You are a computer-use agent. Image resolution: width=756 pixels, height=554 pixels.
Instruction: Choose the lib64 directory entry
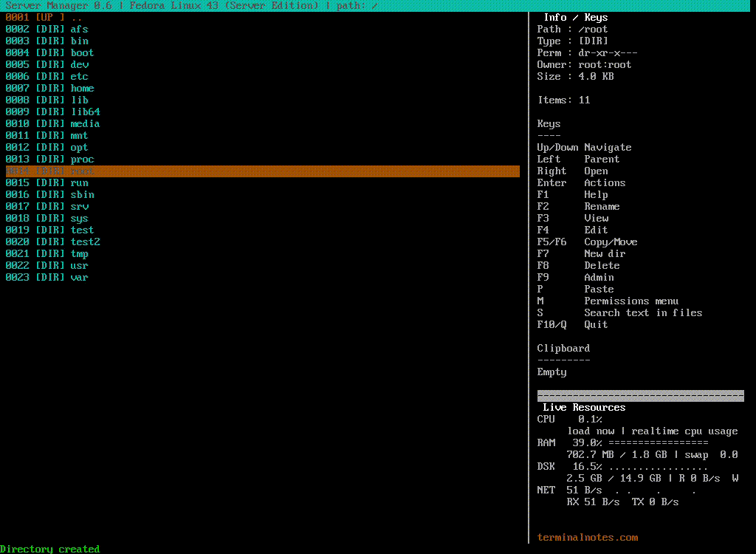[85, 112]
